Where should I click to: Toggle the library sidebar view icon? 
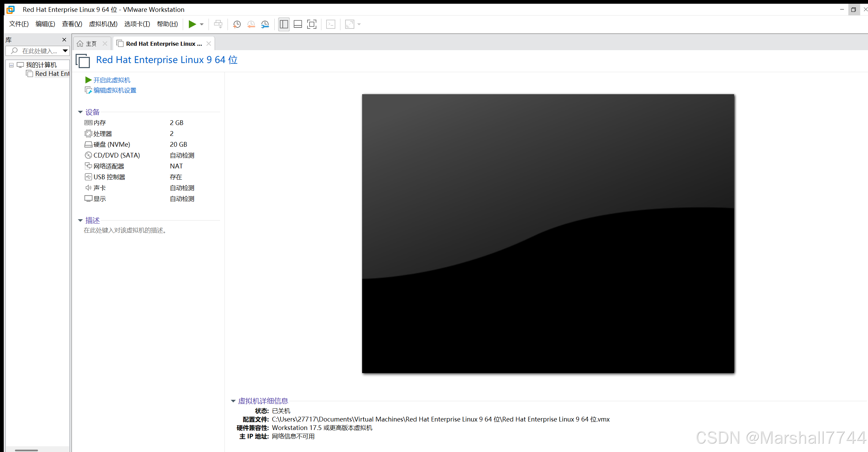coord(284,24)
